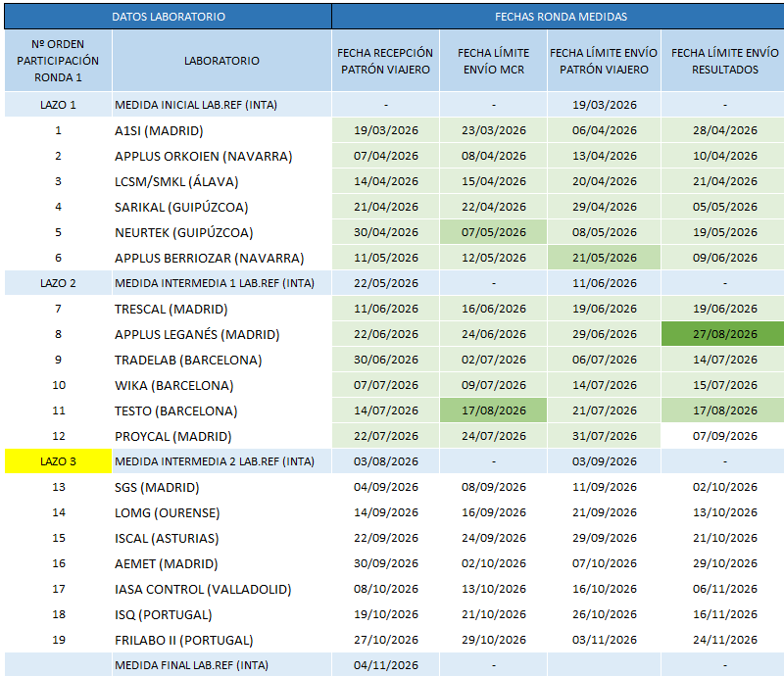Select the TRESCAL (MADRID) cell
This screenshot has height=676, width=784.
[221, 309]
